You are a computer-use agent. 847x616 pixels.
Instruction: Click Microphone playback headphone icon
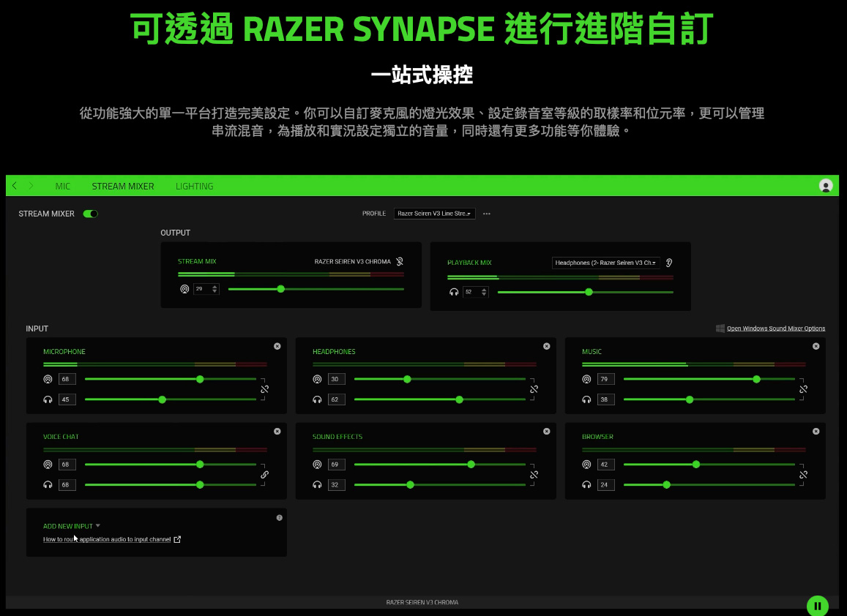coord(48,400)
